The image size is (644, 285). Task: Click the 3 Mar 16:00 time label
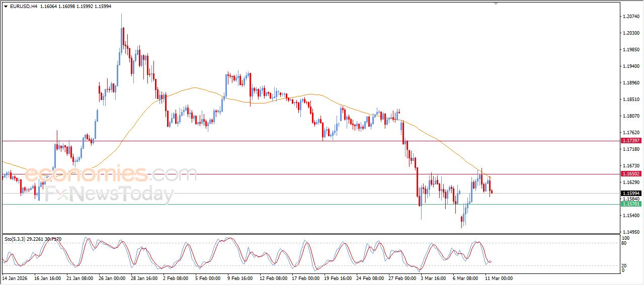pyautogui.click(x=434, y=277)
